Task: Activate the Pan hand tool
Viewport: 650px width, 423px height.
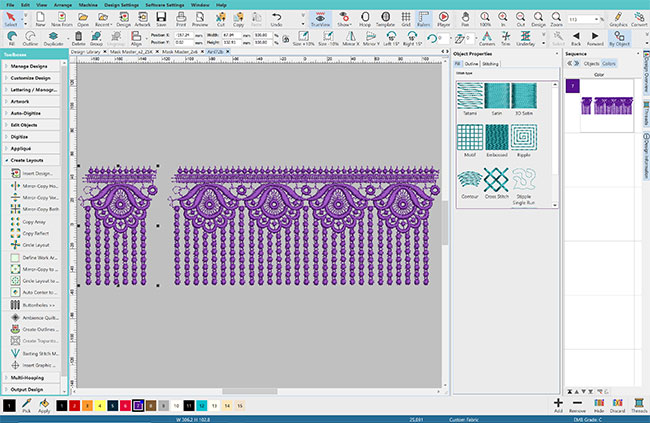Action: tap(465, 19)
